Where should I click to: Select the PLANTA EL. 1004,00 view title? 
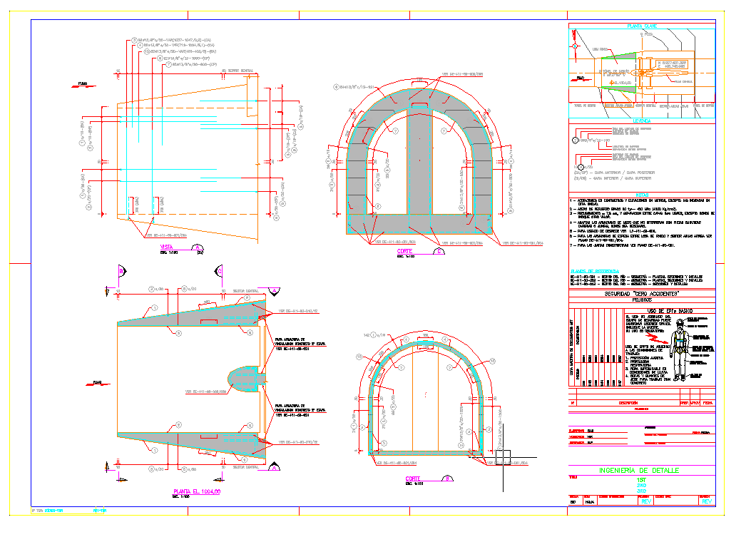pyautogui.click(x=197, y=492)
